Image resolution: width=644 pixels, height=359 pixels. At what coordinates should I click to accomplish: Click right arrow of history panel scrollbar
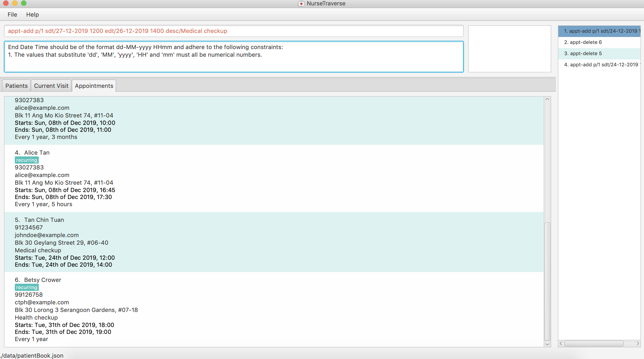(x=638, y=344)
